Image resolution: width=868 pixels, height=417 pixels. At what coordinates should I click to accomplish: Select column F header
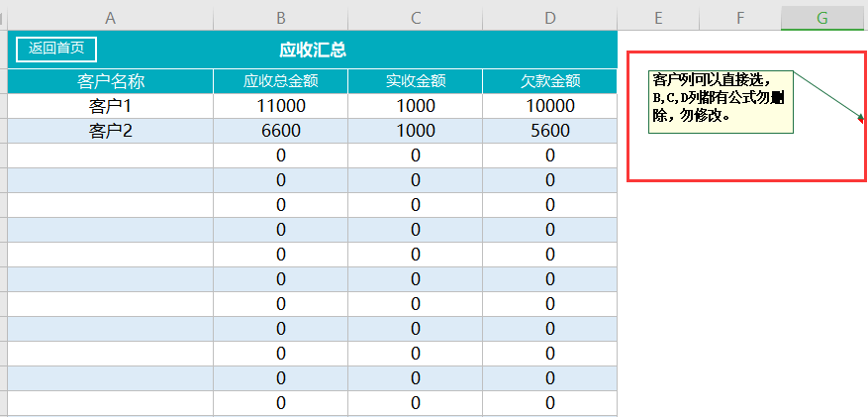(x=740, y=18)
